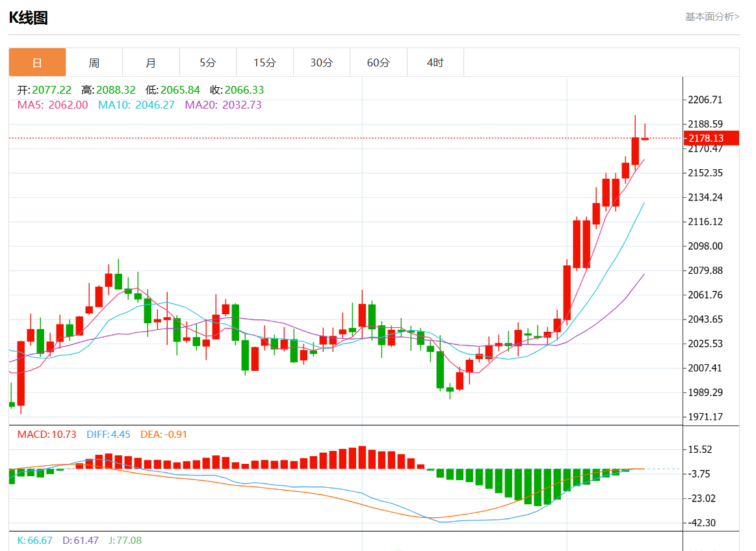756x551 pixels.
Task: Click the -3.75 MACD axis label
Action: pos(699,474)
